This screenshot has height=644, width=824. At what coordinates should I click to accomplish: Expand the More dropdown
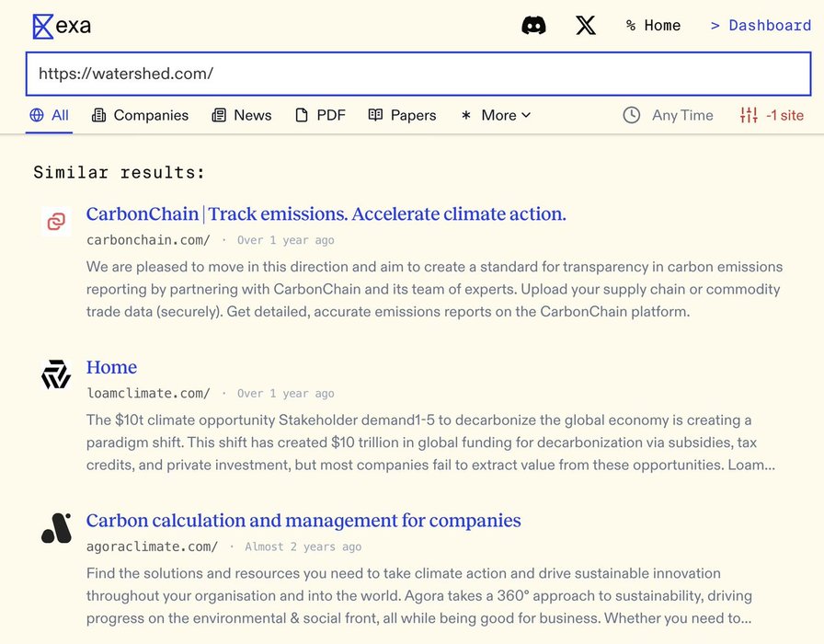coord(496,115)
